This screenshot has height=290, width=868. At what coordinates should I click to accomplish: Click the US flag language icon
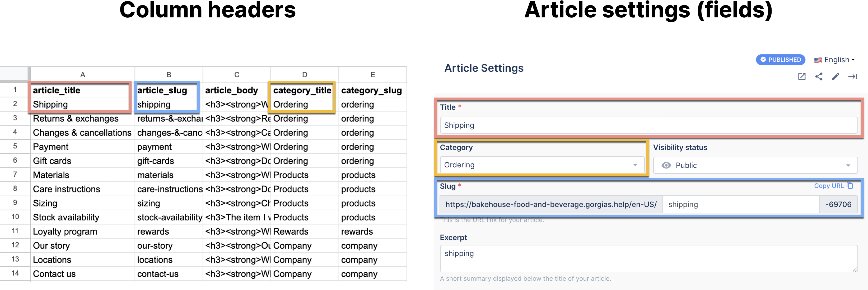(x=818, y=60)
